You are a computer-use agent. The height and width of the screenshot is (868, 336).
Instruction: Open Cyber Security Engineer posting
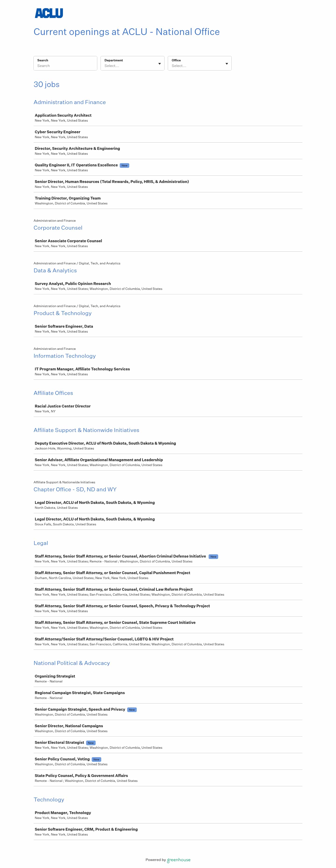pos(57,132)
